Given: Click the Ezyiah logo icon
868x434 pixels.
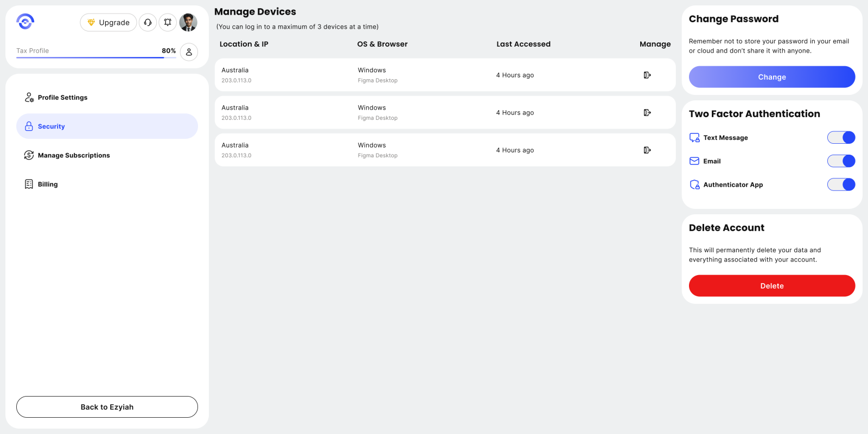Looking at the screenshot, I should pos(25,22).
